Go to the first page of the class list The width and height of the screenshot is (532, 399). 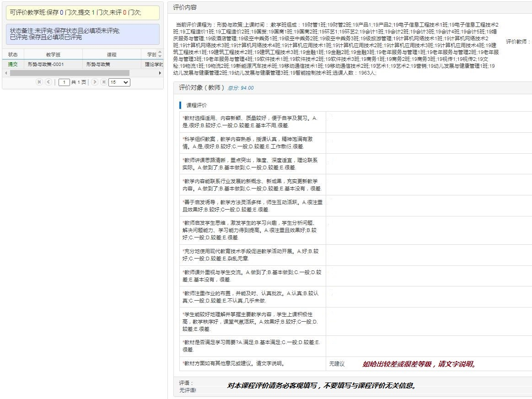39,82
